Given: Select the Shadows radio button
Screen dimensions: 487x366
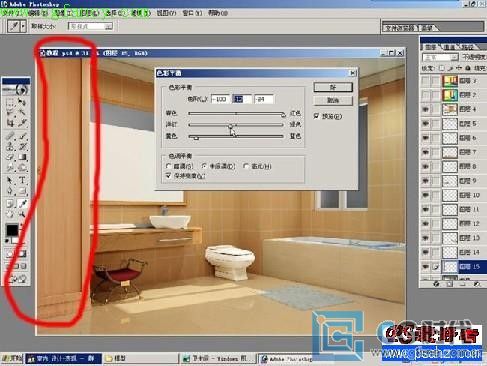Looking at the screenshot, I should [x=169, y=166].
